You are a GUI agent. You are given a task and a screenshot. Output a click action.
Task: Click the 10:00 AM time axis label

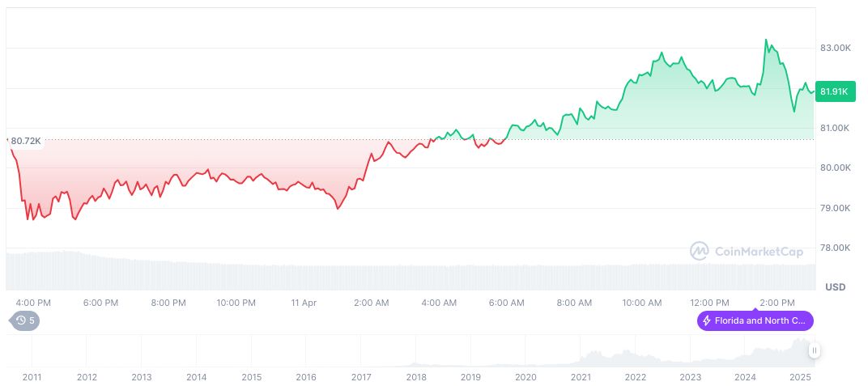pos(641,303)
